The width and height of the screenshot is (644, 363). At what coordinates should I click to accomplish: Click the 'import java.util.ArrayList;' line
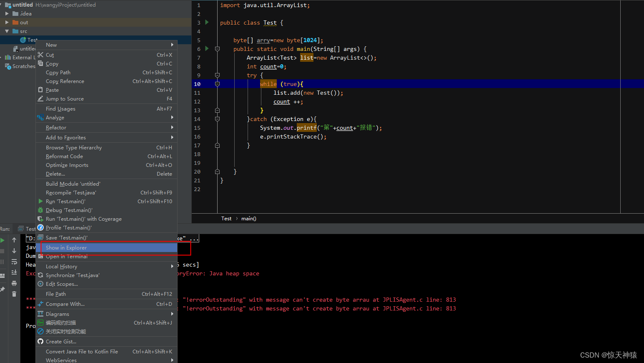(265, 5)
